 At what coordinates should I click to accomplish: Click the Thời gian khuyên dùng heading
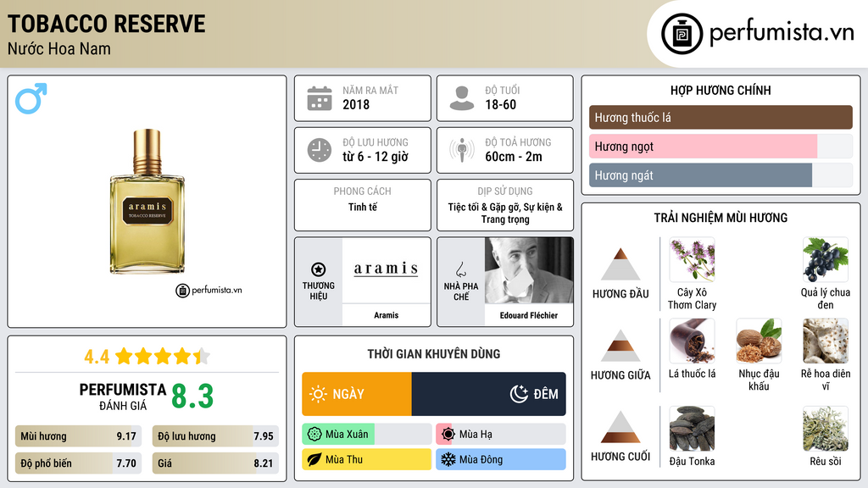click(x=434, y=354)
